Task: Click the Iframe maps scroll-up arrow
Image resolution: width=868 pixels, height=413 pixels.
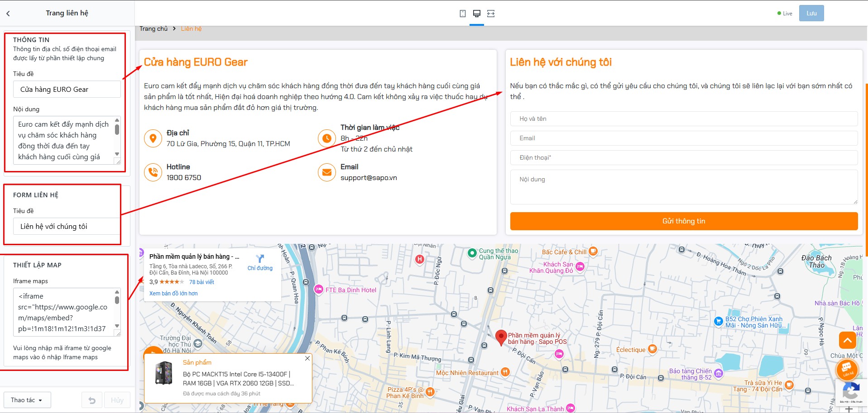Action: coord(117,292)
